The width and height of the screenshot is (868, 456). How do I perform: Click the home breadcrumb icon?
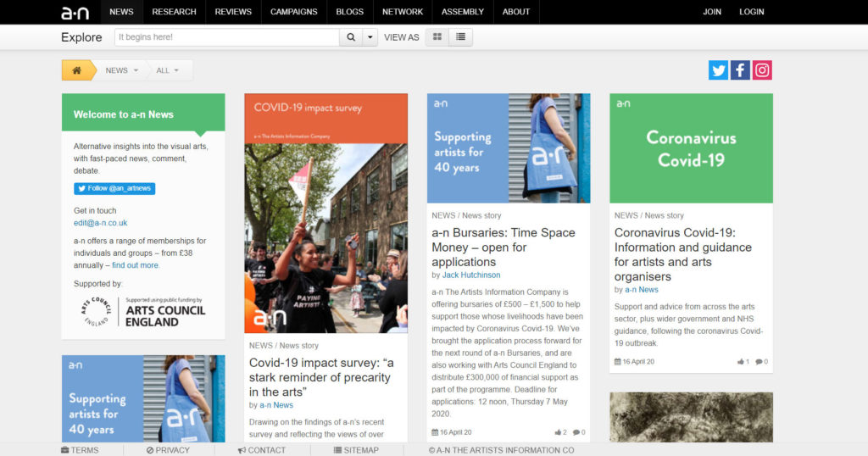click(76, 70)
